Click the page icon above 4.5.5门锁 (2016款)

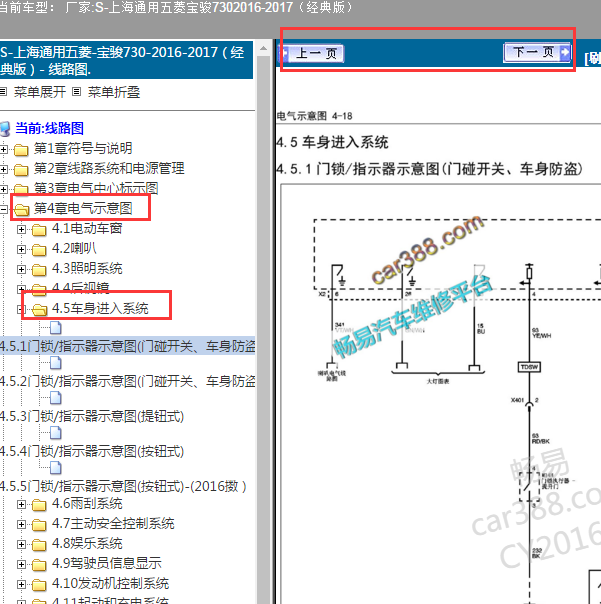pyautogui.click(x=56, y=468)
